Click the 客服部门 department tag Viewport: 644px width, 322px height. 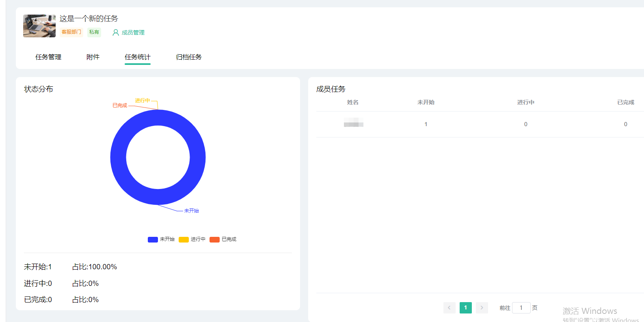click(x=71, y=32)
